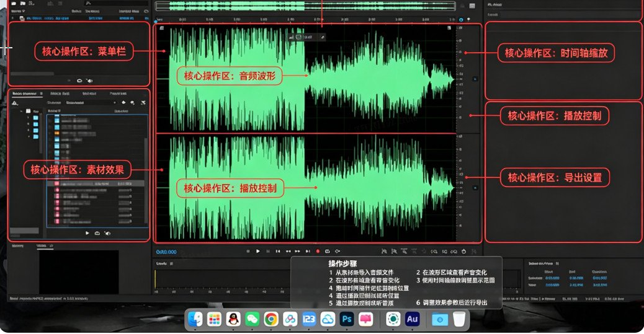Click the blue 0:00.000 time display
644x334 pixels.
pos(166,252)
